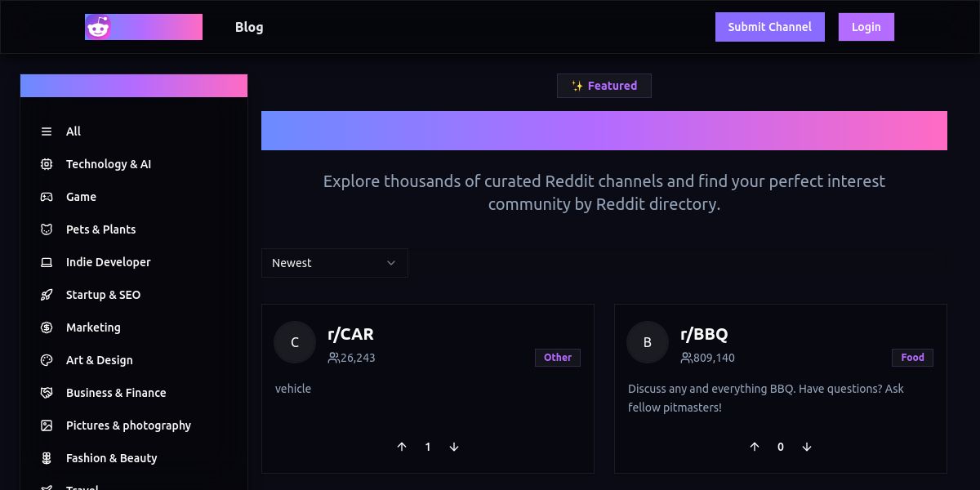Screen dimensions: 980x490
Task: Click the Featured badge
Action: tap(604, 86)
